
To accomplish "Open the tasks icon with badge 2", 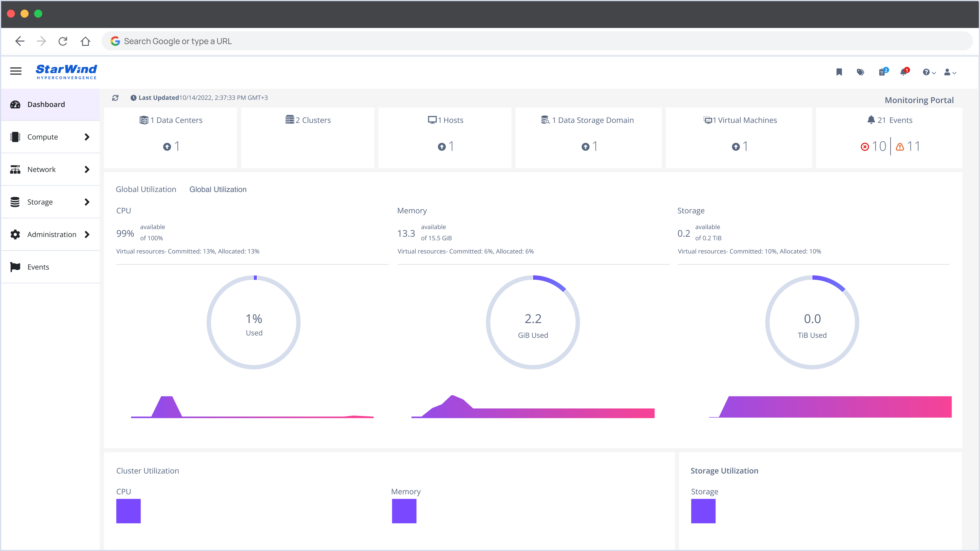I will (882, 72).
